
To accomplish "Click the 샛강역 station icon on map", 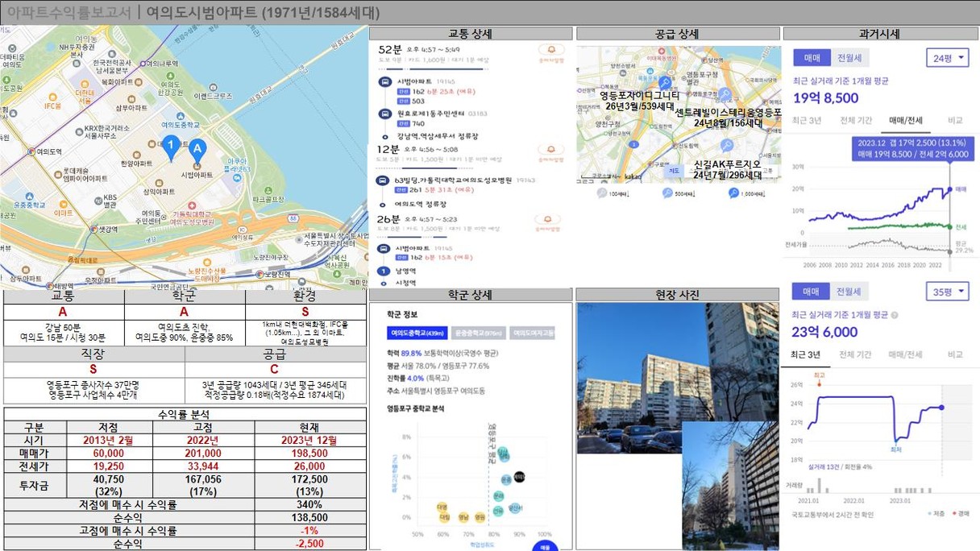I will point(93,229).
